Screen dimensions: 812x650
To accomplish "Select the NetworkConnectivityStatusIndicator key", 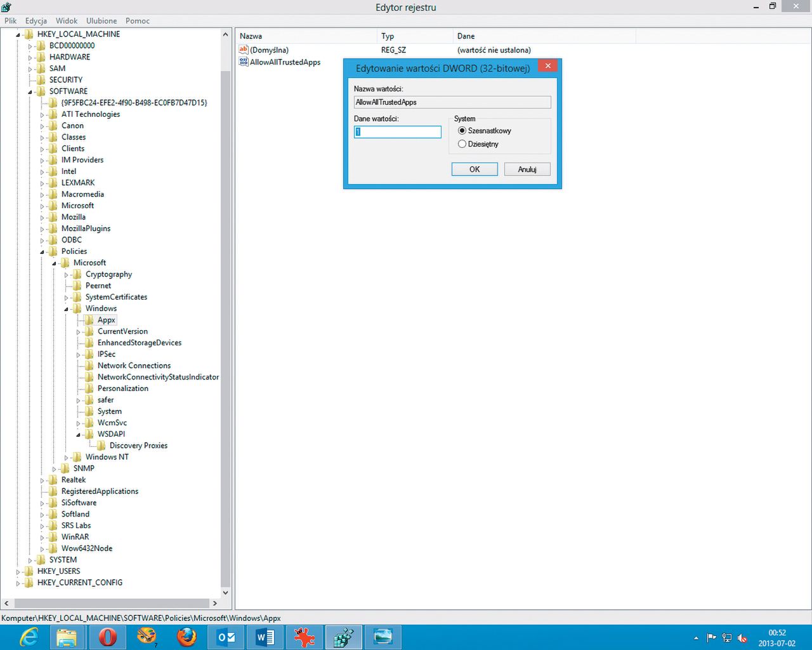I will [158, 377].
